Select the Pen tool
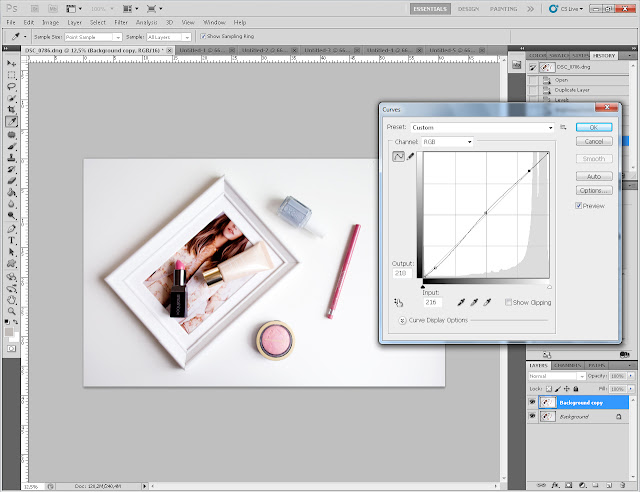 point(11,229)
